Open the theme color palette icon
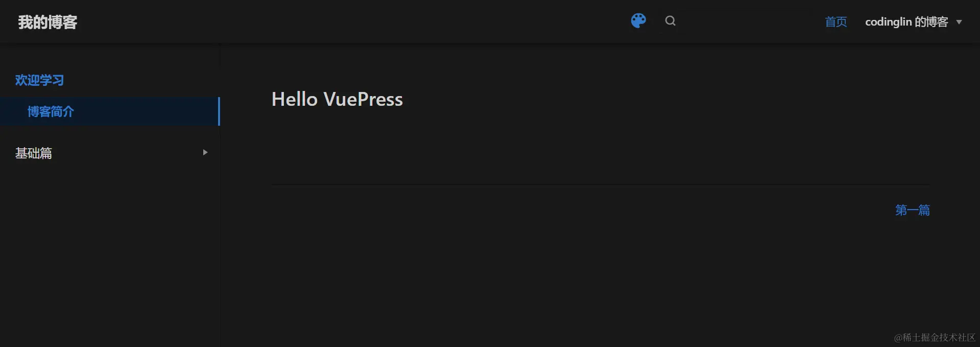980x347 pixels. point(638,21)
